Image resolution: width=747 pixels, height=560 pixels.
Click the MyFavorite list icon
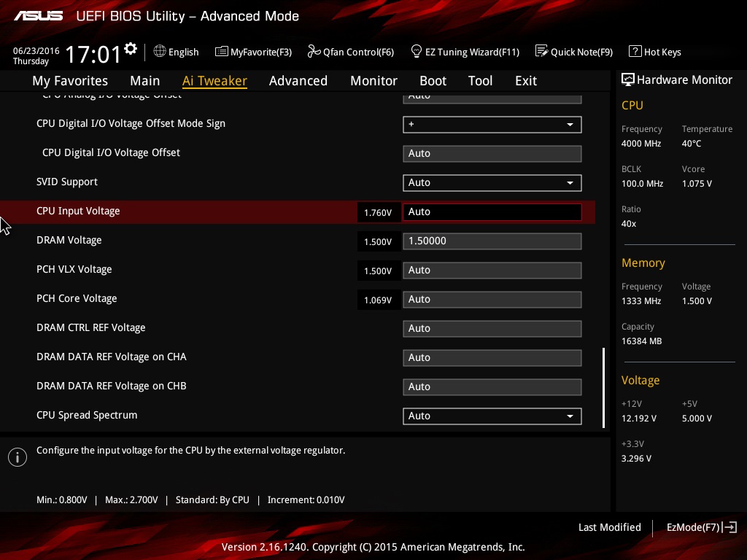221,52
